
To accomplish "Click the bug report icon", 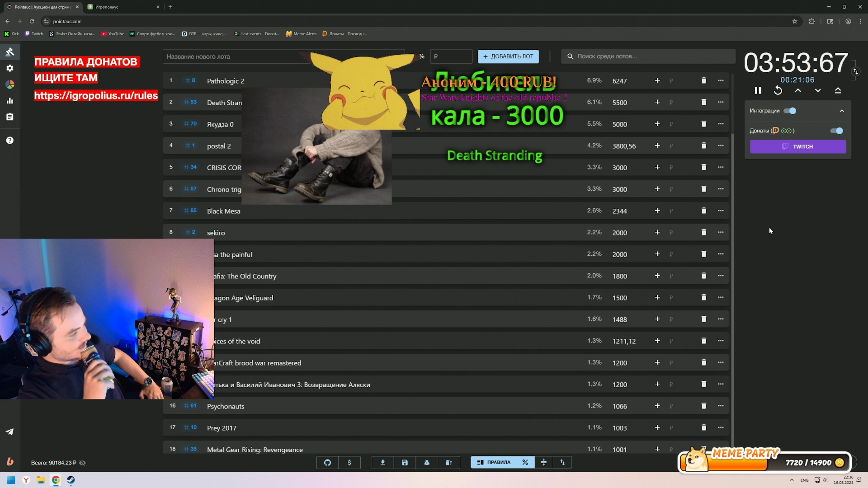I will tap(427, 462).
